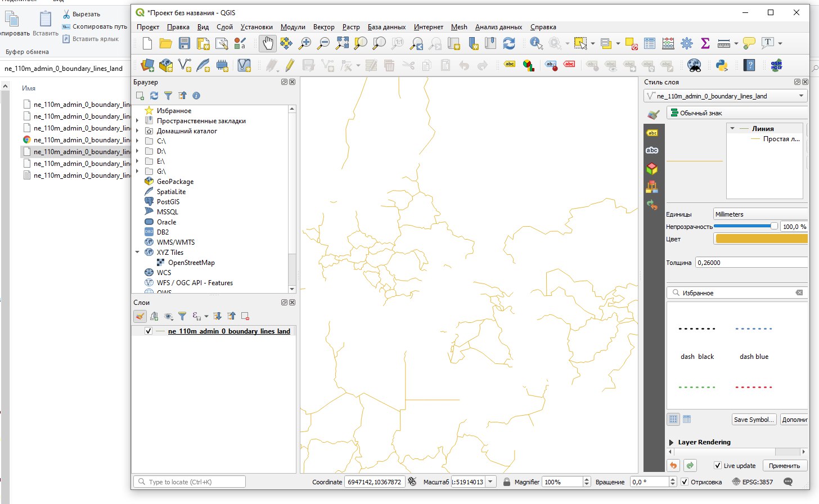Select the dash black symbol preset
The image size is (819, 504).
click(x=697, y=342)
